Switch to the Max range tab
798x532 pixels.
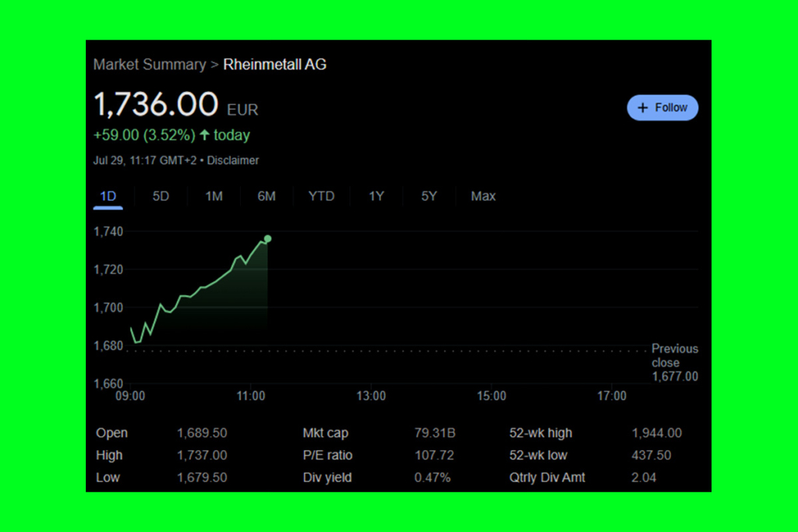click(x=483, y=196)
